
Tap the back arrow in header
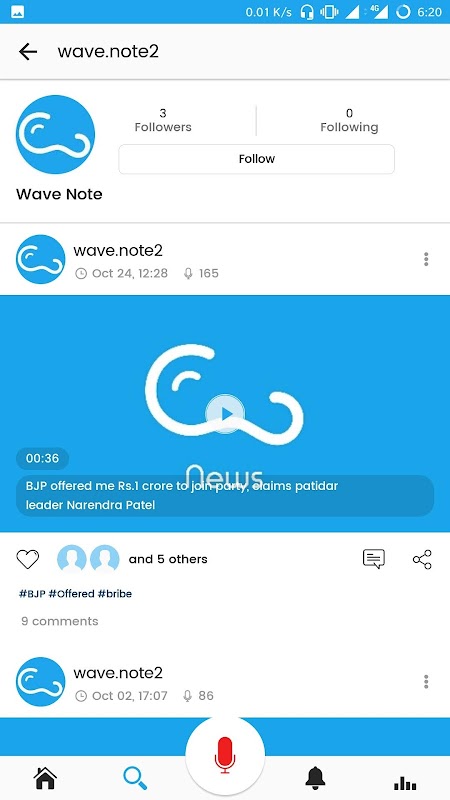point(28,52)
